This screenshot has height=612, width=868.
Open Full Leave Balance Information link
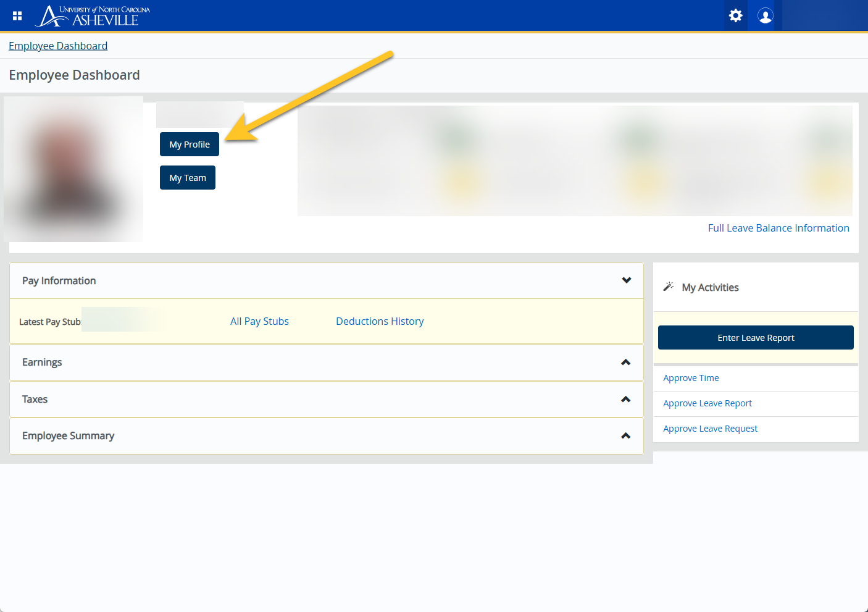tap(778, 228)
